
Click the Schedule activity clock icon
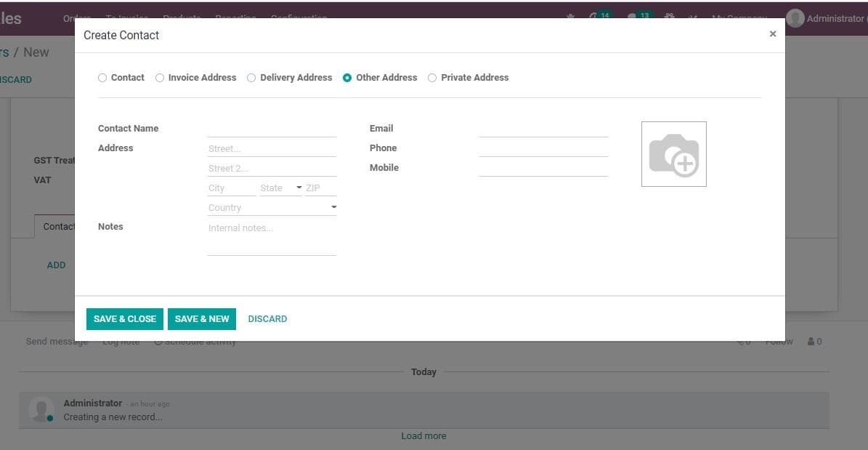[158, 339]
